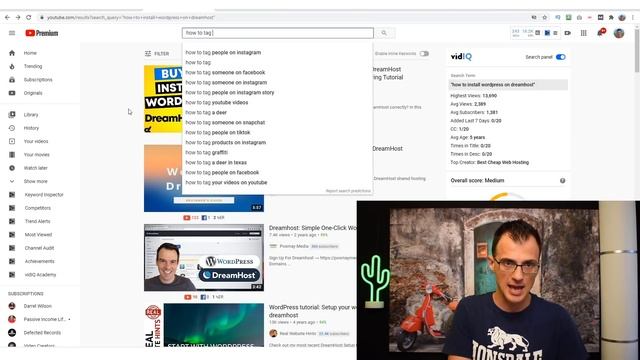This screenshot has height=360, width=640.
Task: Select suggestion 'how to tag youtube videos'
Action: coord(278,102)
